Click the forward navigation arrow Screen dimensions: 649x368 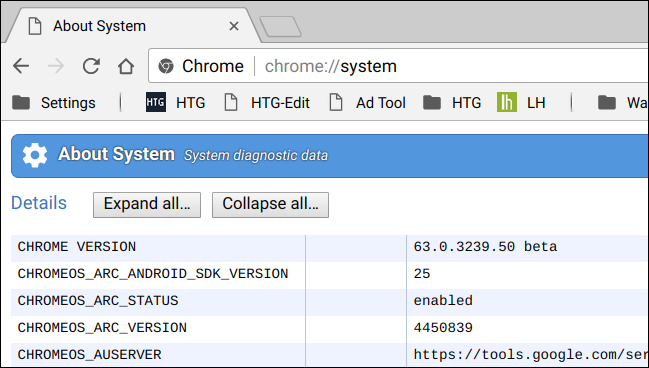pyautogui.click(x=56, y=66)
